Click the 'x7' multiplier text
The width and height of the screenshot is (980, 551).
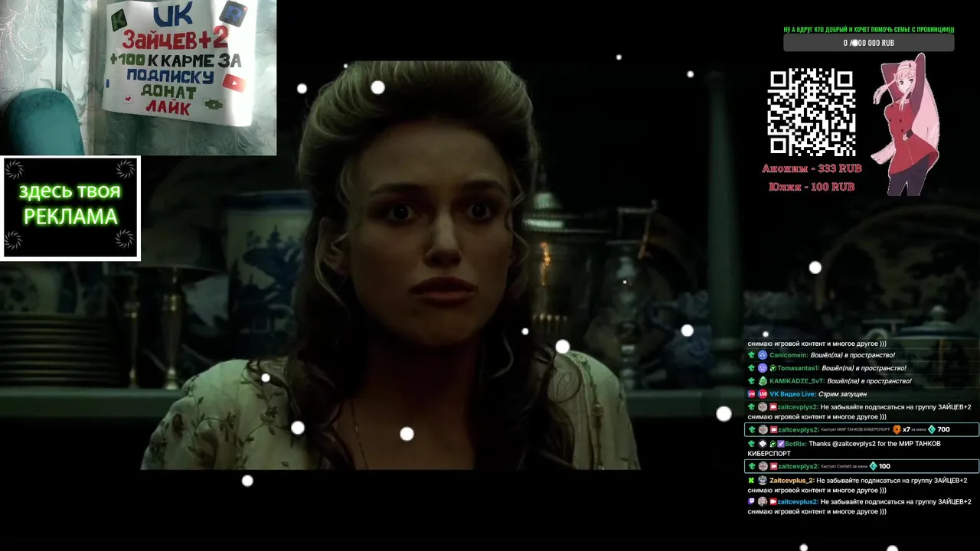pos(906,429)
